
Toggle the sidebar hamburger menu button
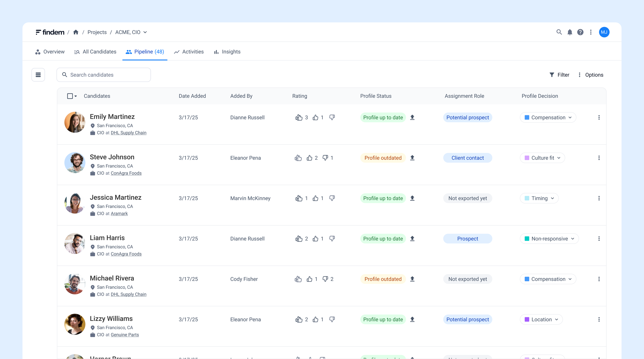tap(38, 75)
